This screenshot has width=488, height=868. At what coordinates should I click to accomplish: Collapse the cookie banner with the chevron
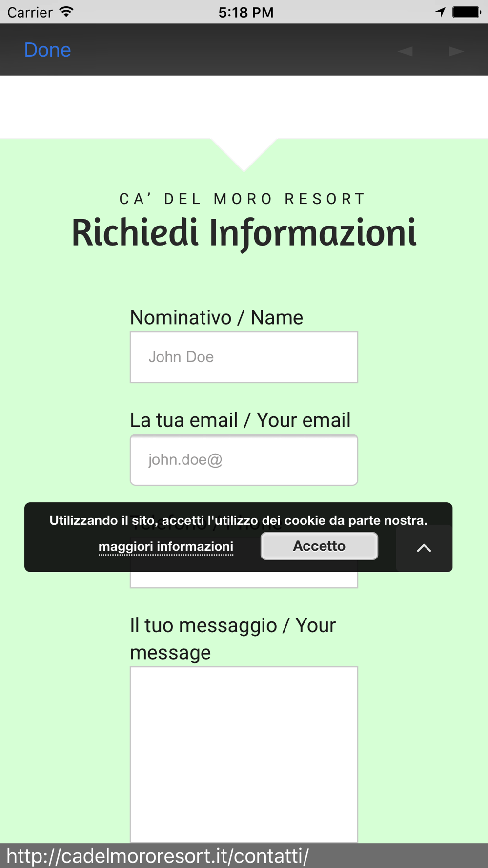click(424, 548)
